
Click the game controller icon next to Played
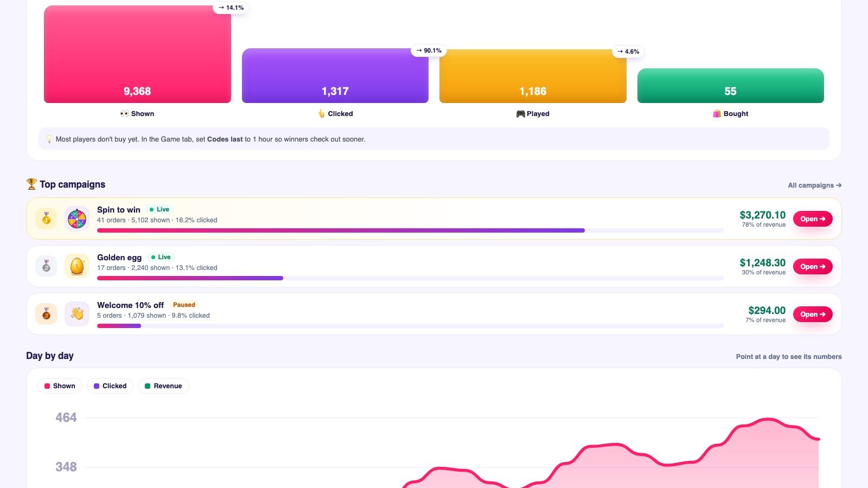pos(520,114)
